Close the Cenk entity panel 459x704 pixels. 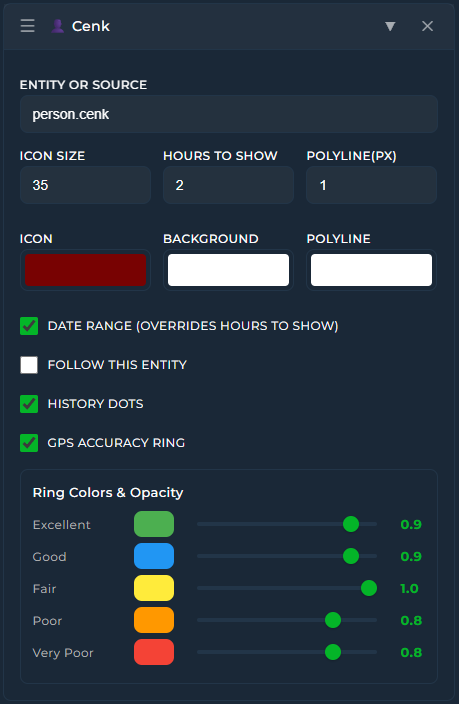[x=428, y=26]
